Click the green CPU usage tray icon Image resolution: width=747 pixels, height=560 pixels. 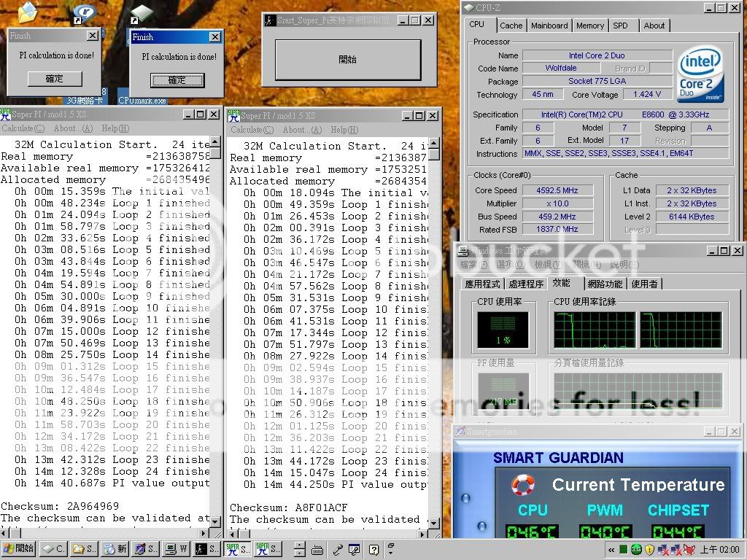click(623, 549)
